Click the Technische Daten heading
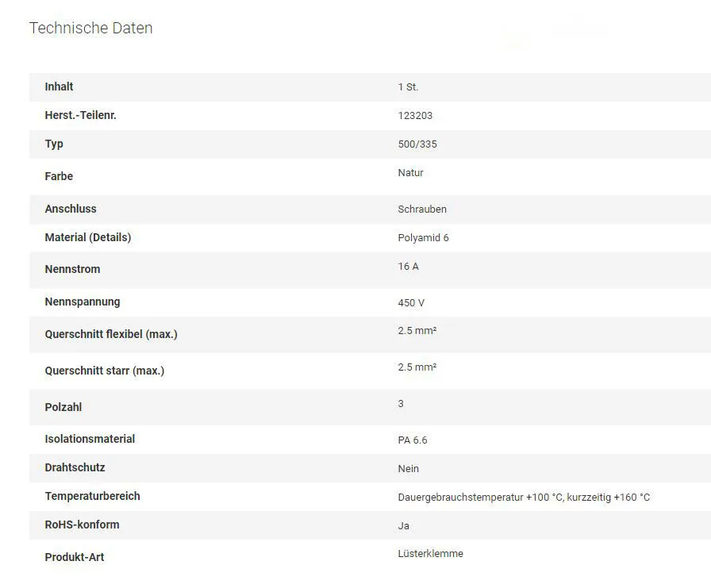711x588 pixels. tap(90, 28)
